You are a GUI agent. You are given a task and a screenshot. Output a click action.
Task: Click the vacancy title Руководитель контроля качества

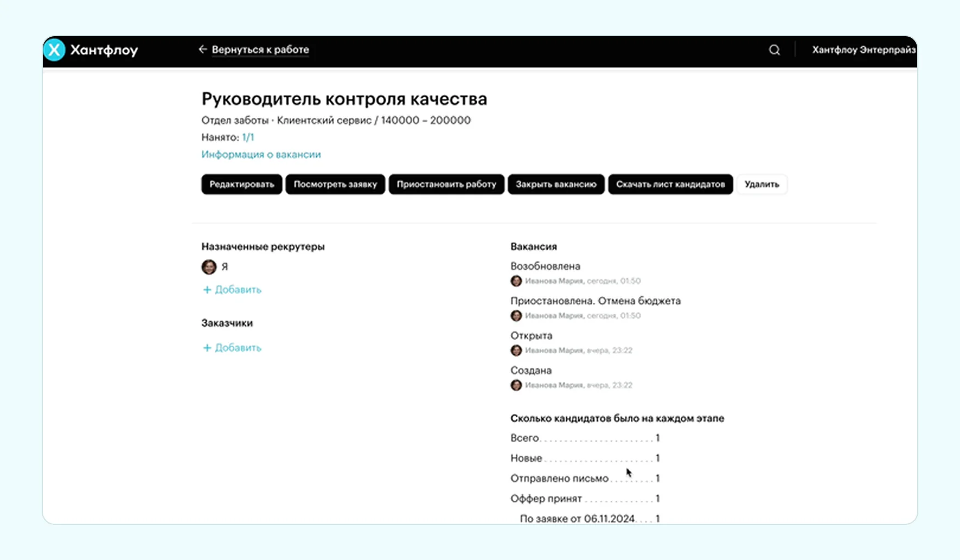click(345, 99)
